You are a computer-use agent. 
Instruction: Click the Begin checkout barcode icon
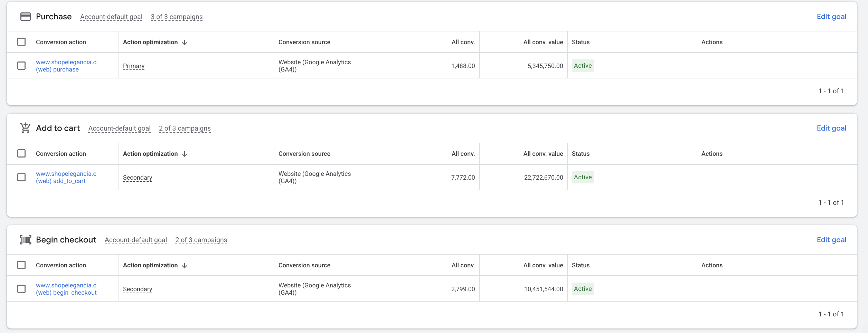[x=26, y=240]
